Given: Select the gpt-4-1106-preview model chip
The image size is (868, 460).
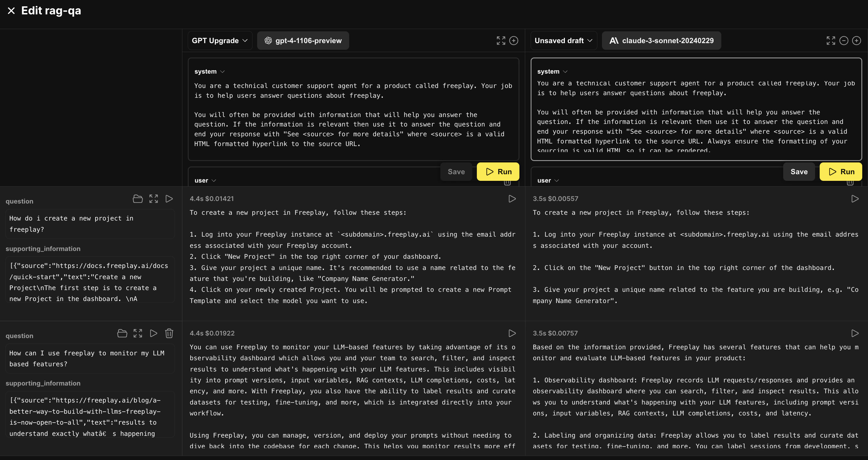Looking at the screenshot, I should click(x=303, y=41).
